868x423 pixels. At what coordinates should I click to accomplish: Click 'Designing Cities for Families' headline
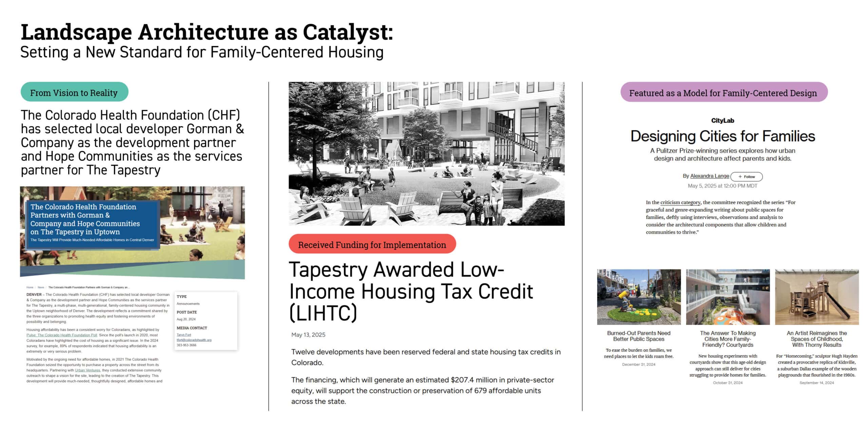tap(722, 136)
